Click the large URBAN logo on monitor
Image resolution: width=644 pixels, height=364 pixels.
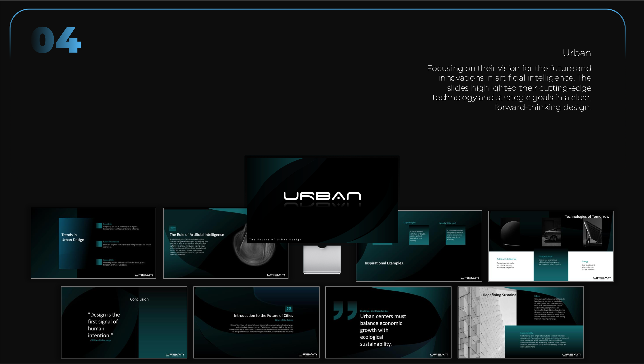[x=322, y=196]
